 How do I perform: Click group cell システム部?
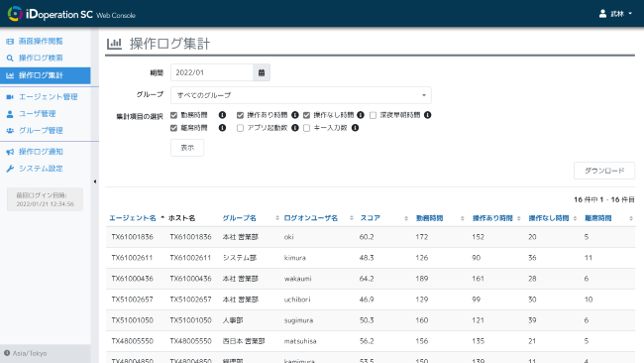pos(240,258)
